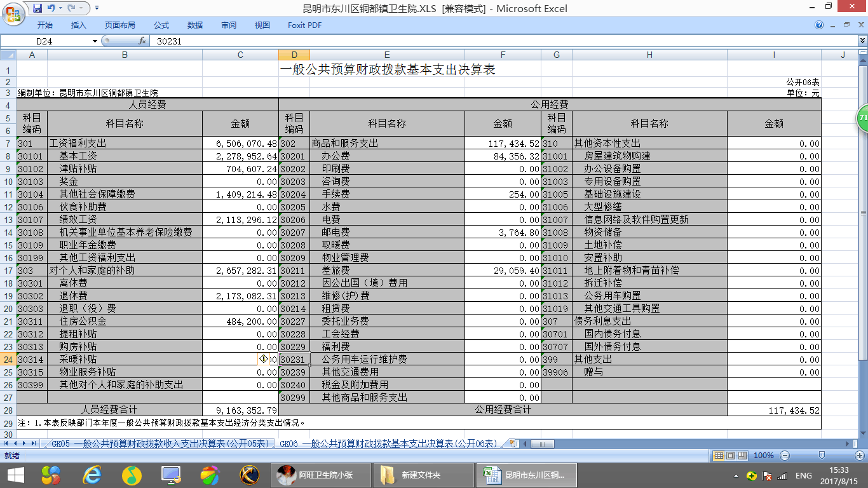Switch to Page Break Preview

(742, 456)
